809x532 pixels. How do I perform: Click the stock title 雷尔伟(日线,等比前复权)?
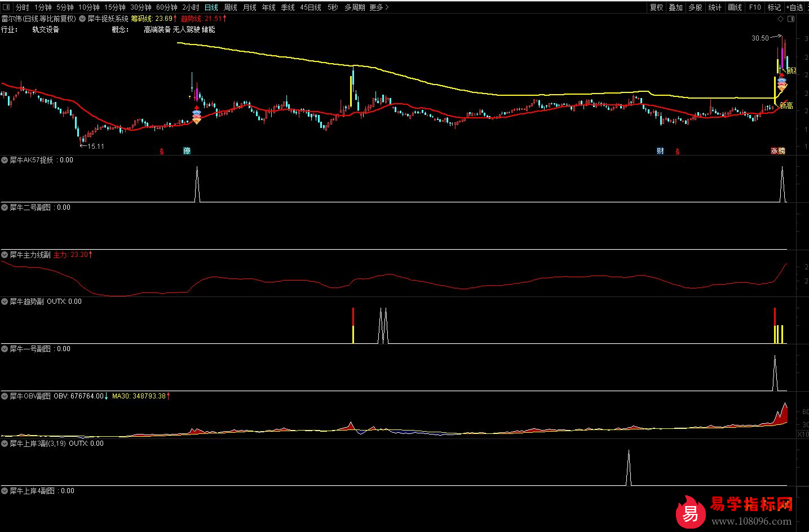(38, 19)
